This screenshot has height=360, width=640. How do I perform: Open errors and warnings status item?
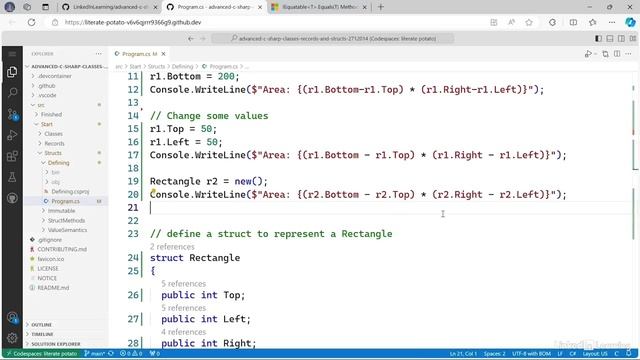tap(131, 353)
